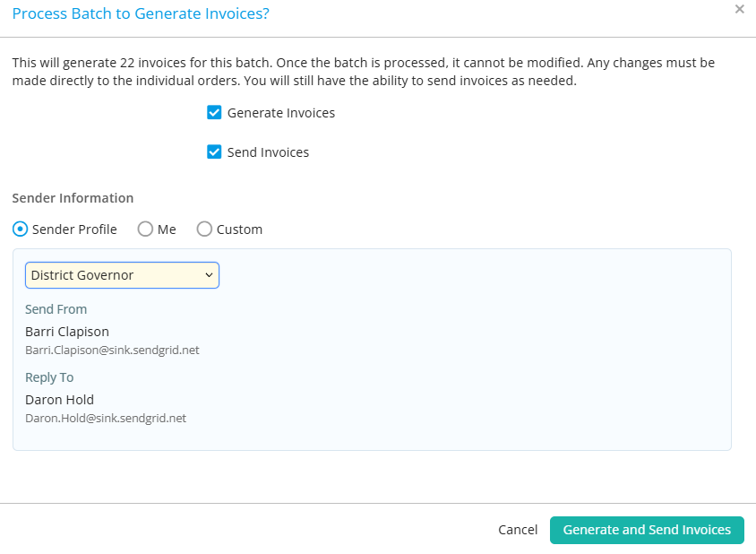This screenshot has height=554, width=756.
Task: Select the Sender Profile radio option
Action: pyautogui.click(x=20, y=229)
